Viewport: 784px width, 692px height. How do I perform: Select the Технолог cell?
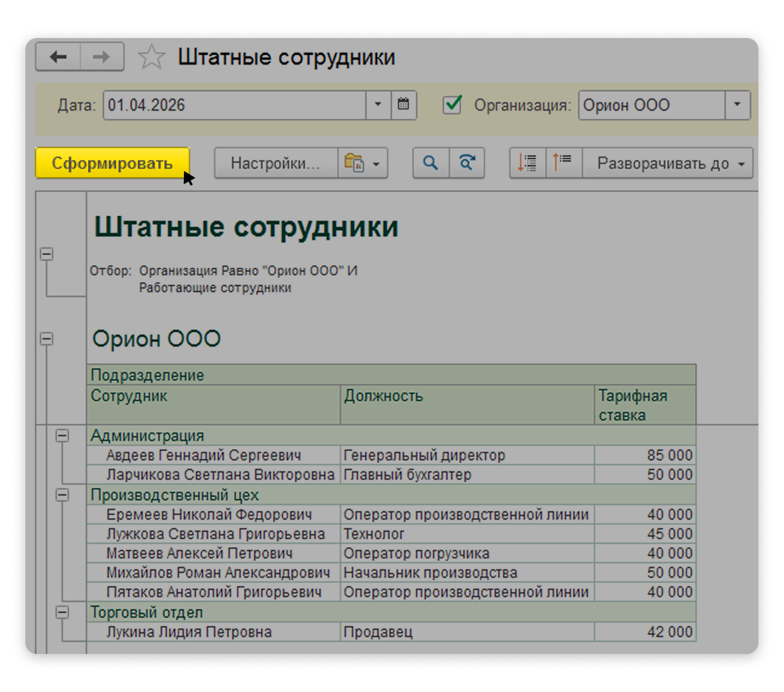468,533
